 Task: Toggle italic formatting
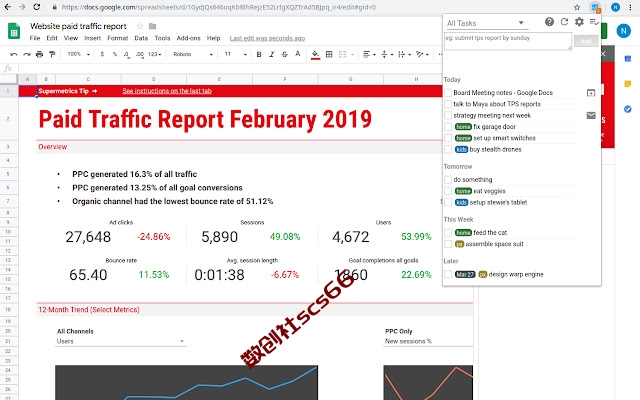point(271,54)
